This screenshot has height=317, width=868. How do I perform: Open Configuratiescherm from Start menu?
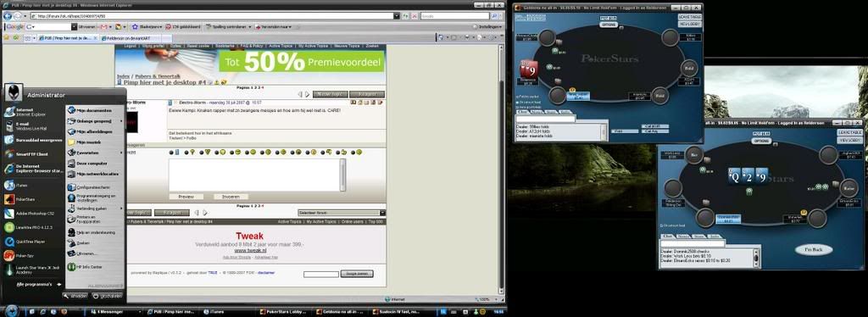[94, 187]
